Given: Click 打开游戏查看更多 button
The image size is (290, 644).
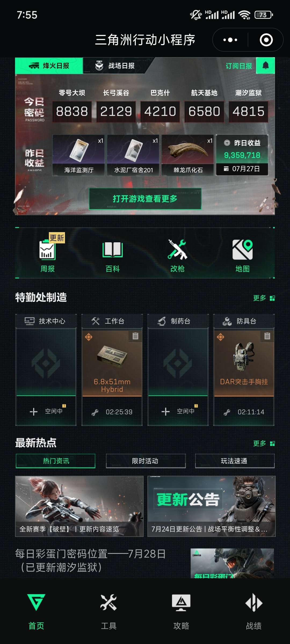Looking at the screenshot, I should 145,199.
